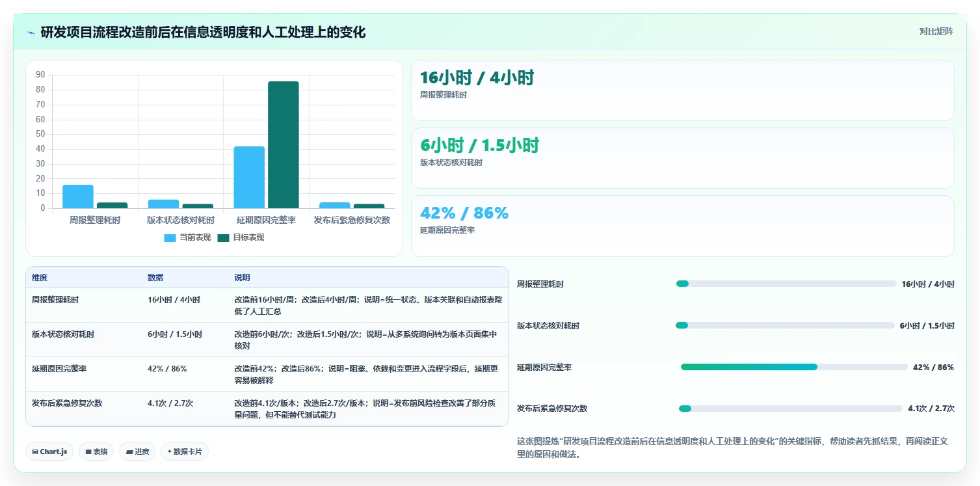Image resolution: width=980 pixels, height=486 pixels.
Task: Toggle the 目标表现 legend swatch
Action: (x=223, y=238)
